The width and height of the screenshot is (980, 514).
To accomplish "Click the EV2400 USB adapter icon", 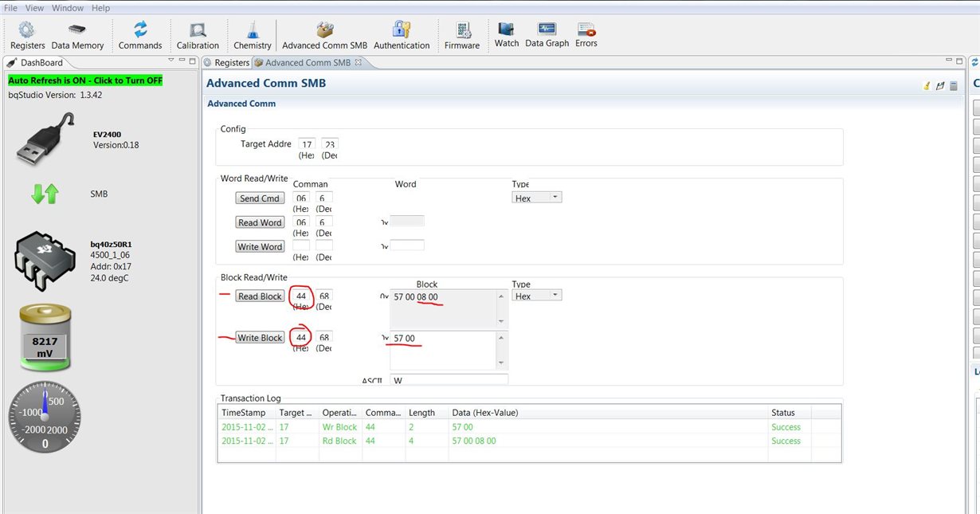I will (x=46, y=139).
